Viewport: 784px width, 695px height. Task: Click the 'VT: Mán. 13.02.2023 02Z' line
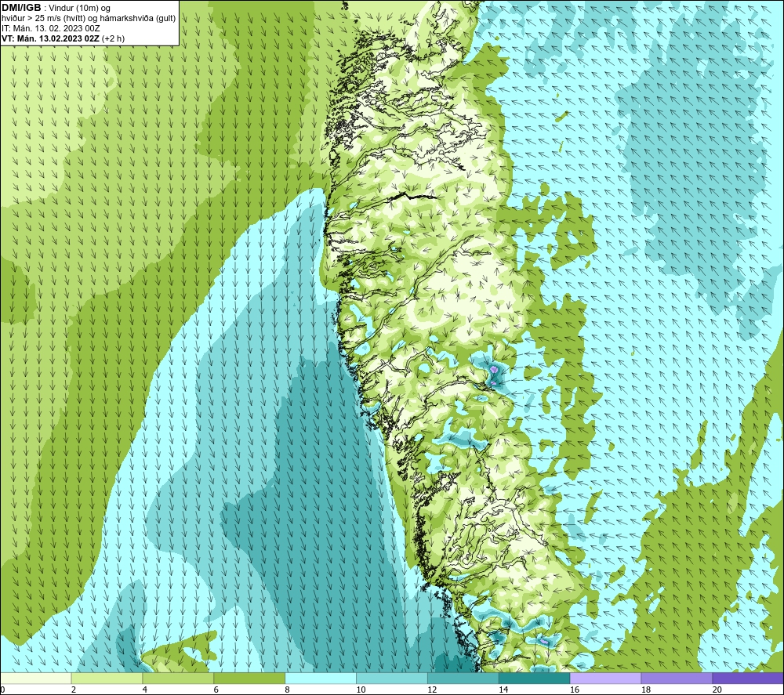click(x=64, y=38)
